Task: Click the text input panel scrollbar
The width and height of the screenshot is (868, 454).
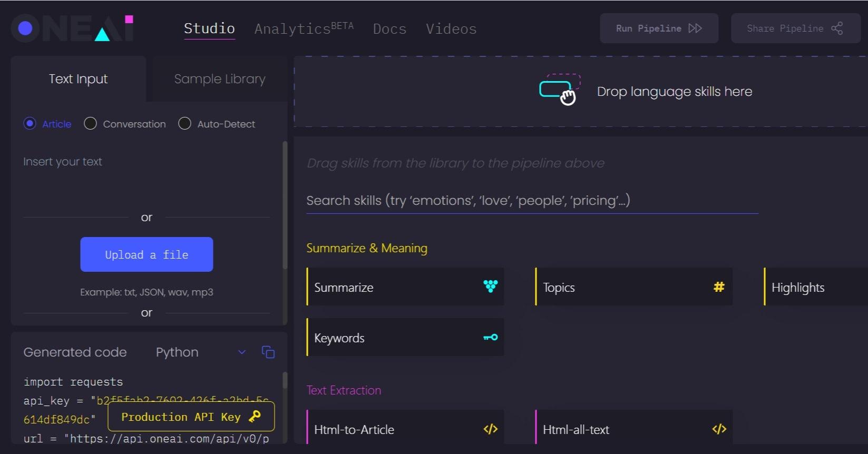Action: point(285,205)
